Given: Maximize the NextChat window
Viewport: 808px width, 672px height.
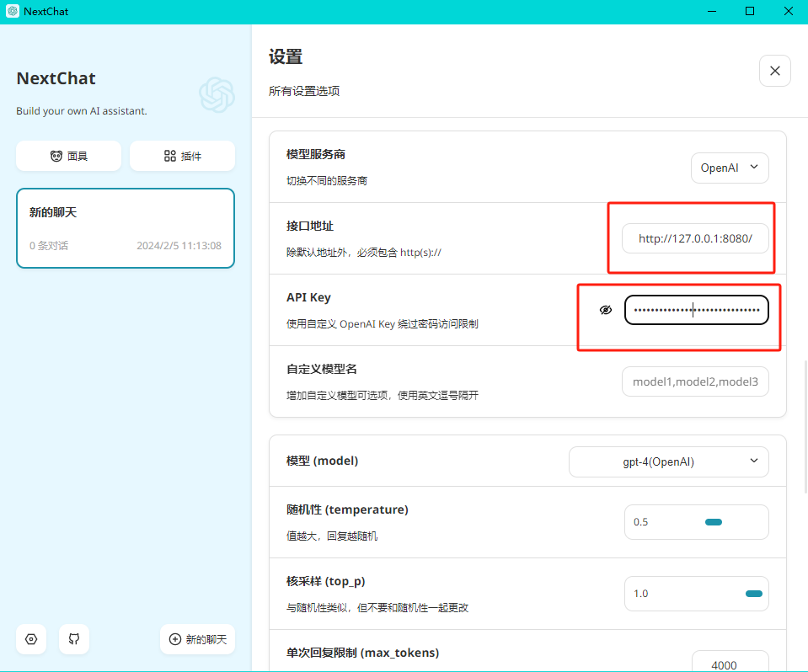Looking at the screenshot, I should [x=750, y=11].
